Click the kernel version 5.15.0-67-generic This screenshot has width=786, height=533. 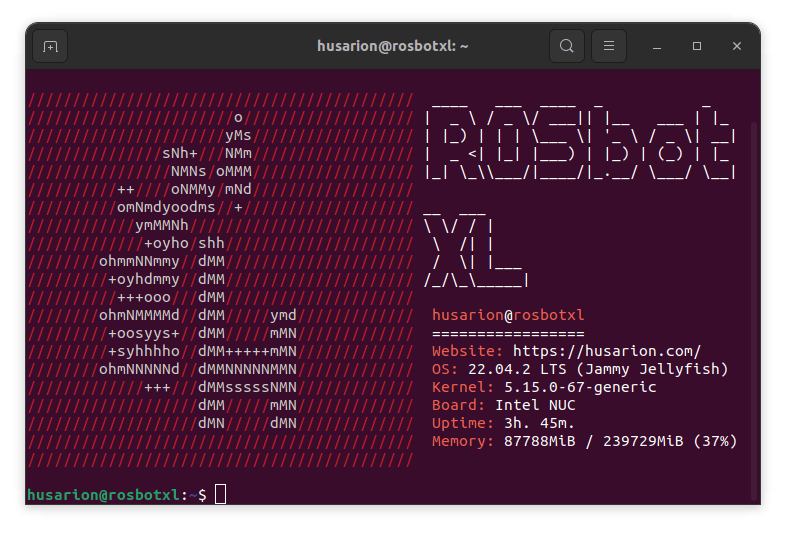tap(580, 387)
